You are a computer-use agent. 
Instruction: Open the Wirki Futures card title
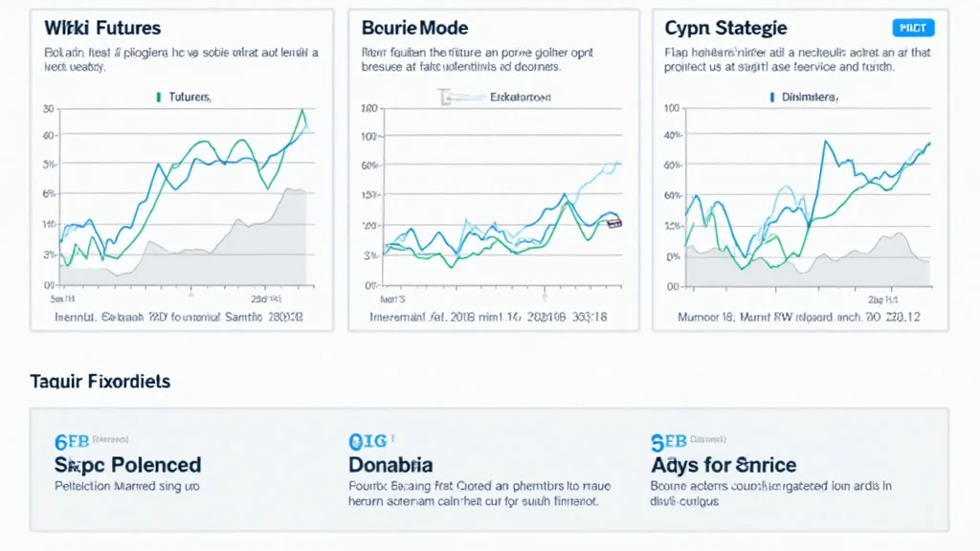(x=102, y=29)
